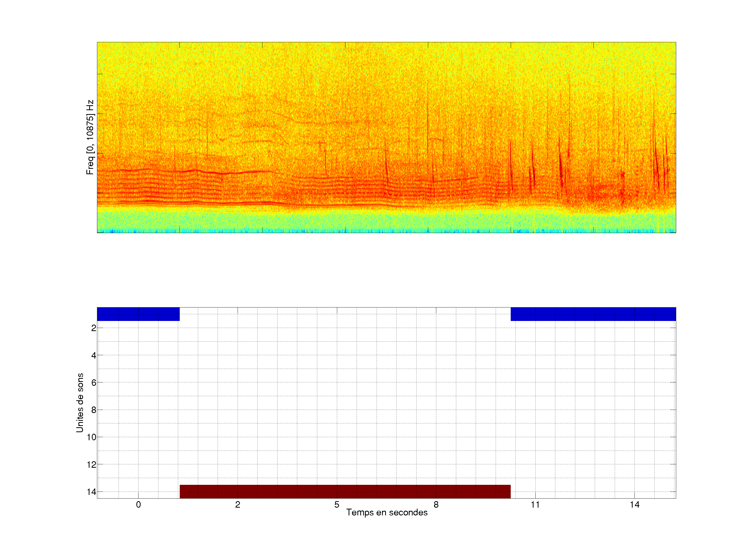This screenshot has height=560, width=747.
Task: Click y-axis tick label 4
Action: point(94,355)
